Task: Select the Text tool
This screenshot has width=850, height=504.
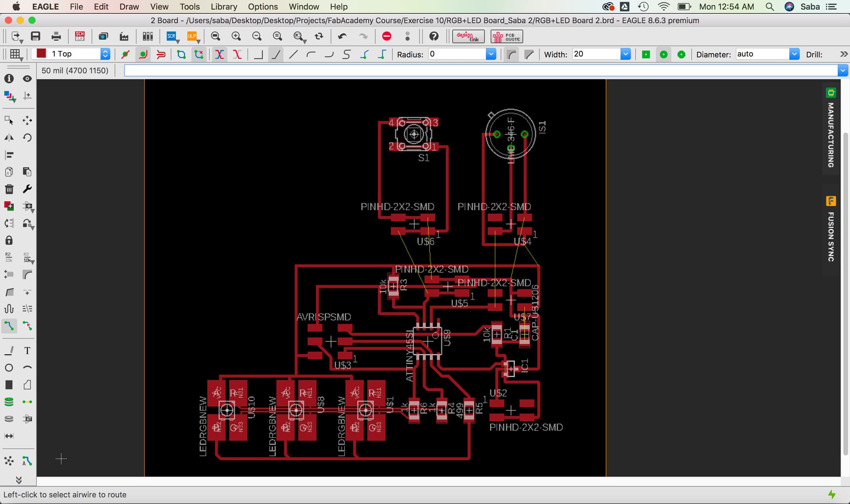Action: pyautogui.click(x=27, y=350)
